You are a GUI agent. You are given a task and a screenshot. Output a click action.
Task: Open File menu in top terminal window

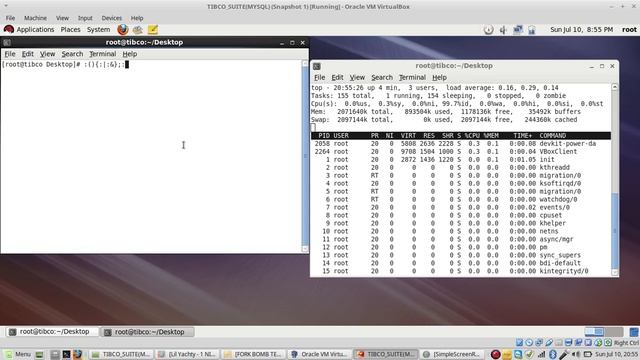tap(319, 78)
